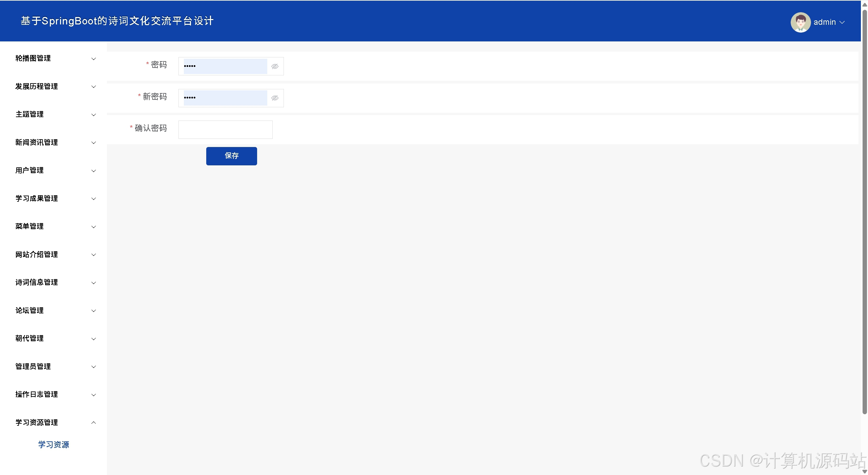Expand chevron beside 轮播图管理

(94, 59)
